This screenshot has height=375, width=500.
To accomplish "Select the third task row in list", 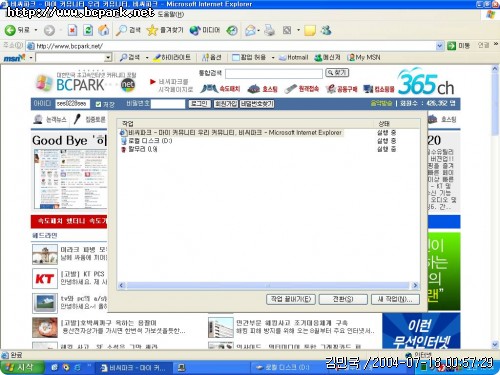I will coord(139,149).
